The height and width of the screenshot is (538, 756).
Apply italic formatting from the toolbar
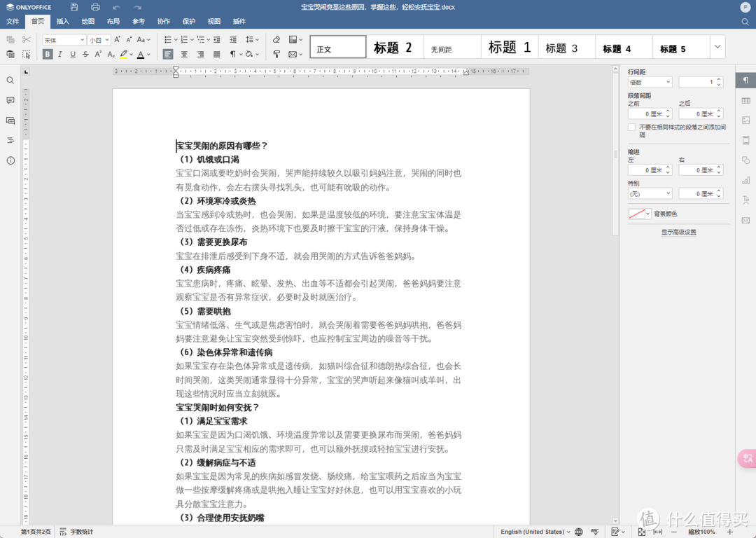[59, 54]
